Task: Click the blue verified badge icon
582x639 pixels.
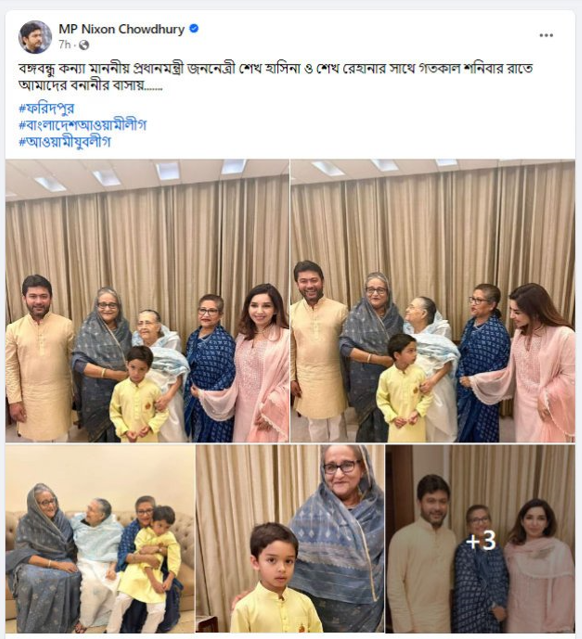Action: pos(194,29)
